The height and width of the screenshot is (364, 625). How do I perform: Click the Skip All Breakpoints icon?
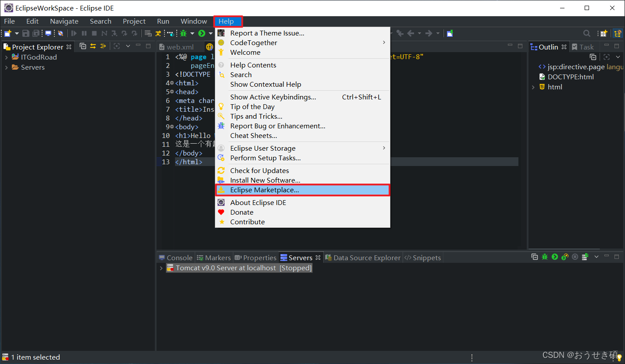click(x=61, y=33)
